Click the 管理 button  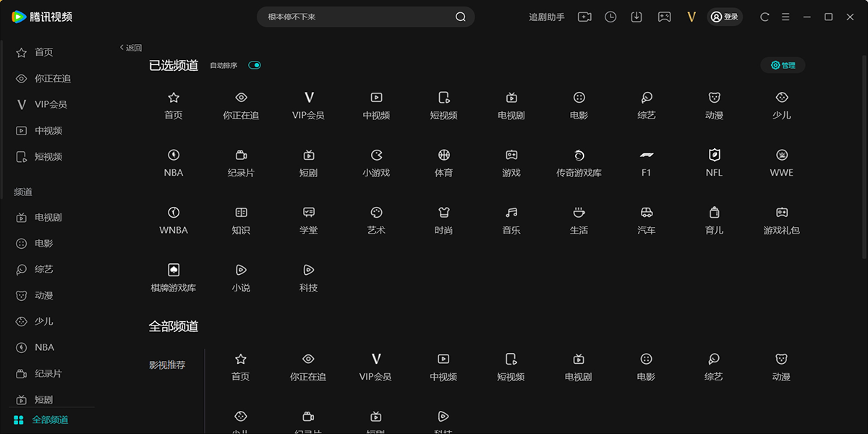(783, 65)
